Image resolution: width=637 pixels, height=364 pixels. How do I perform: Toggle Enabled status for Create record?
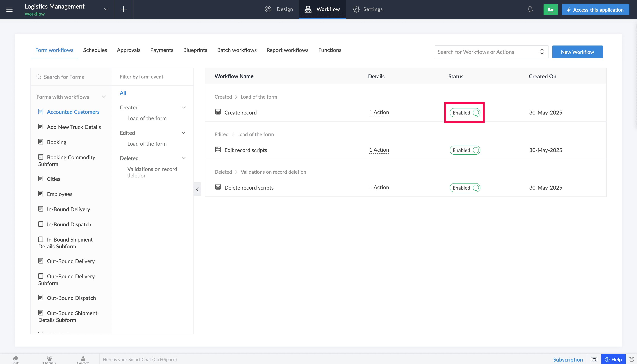click(x=465, y=112)
